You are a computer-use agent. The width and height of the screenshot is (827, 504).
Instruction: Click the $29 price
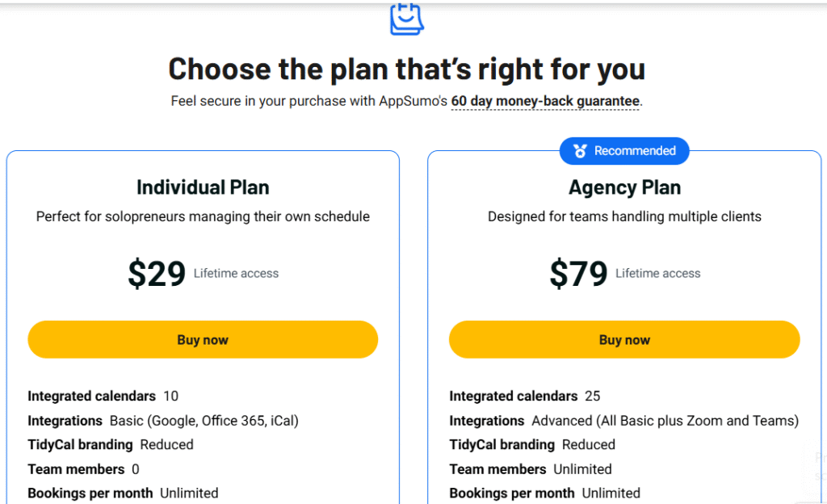(x=157, y=274)
